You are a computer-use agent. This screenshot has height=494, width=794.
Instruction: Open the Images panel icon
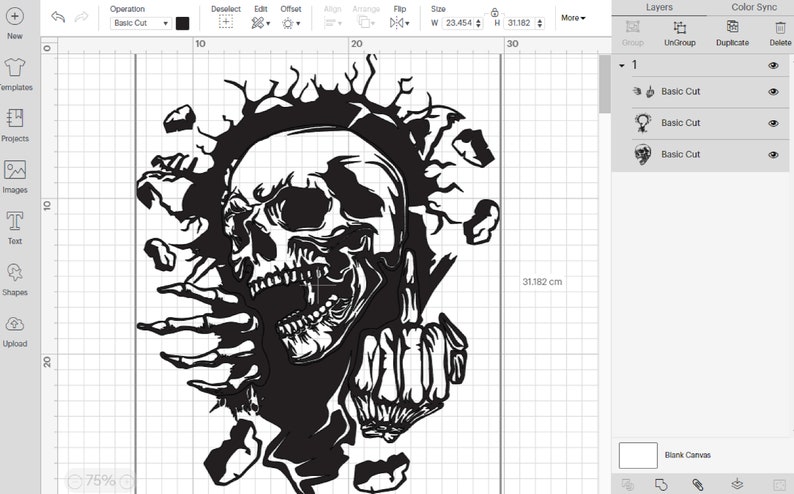(14, 171)
